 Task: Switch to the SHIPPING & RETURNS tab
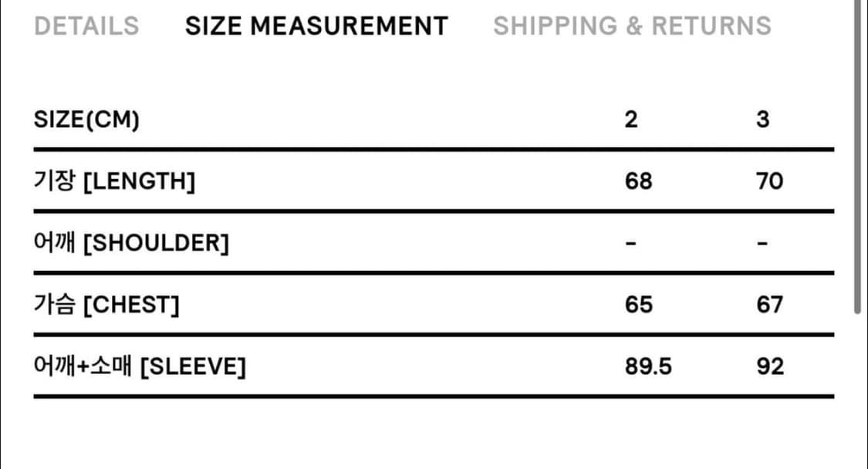[632, 26]
